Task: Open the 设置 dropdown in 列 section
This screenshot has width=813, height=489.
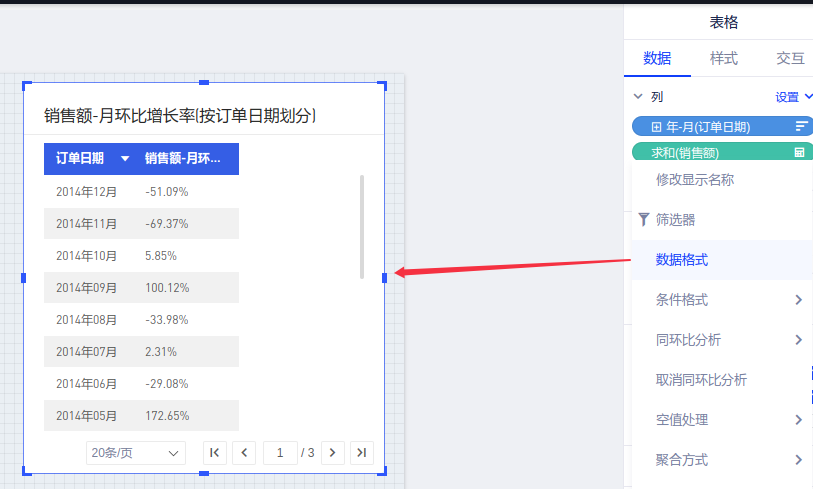Action: 794,97
